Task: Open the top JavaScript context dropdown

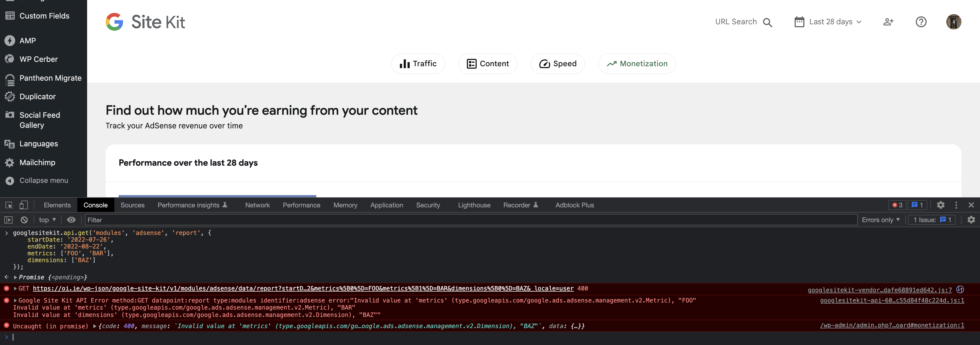Action: [x=47, y=220]
